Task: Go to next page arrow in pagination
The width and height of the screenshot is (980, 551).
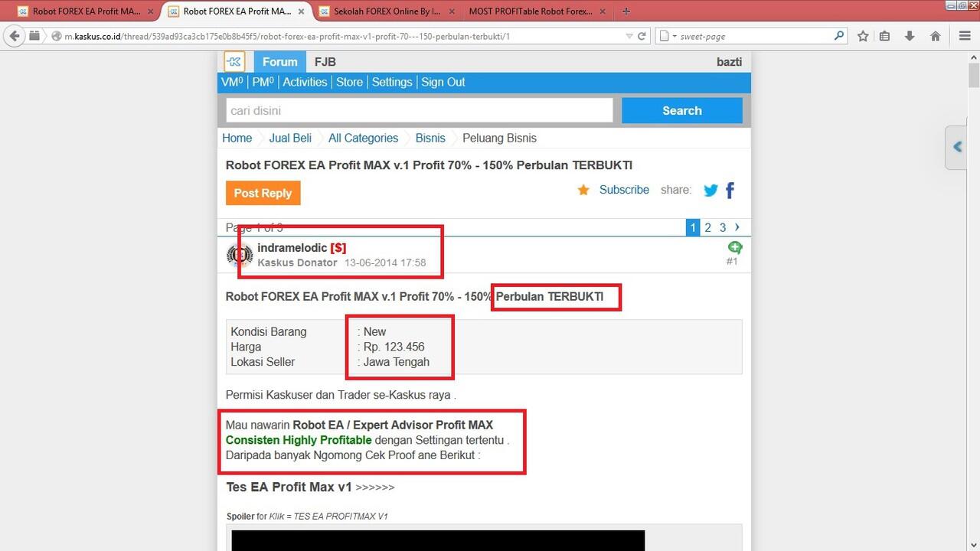Action: pos(737,227)
